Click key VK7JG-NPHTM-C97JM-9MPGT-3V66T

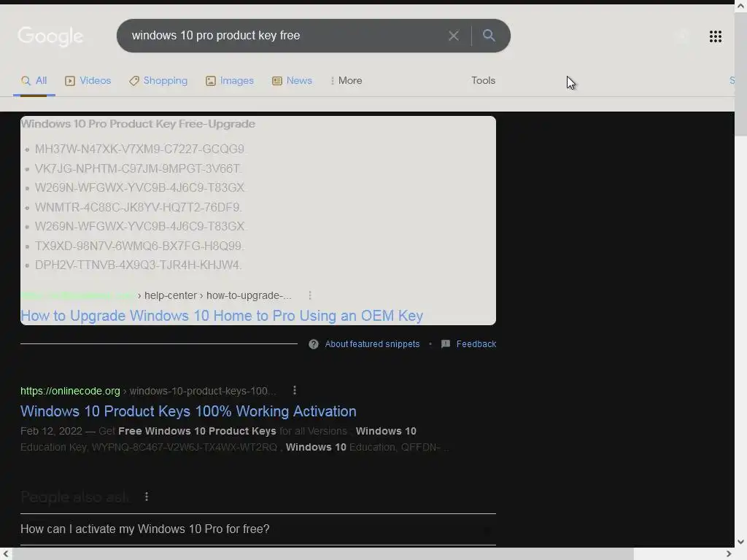[138, 168]
